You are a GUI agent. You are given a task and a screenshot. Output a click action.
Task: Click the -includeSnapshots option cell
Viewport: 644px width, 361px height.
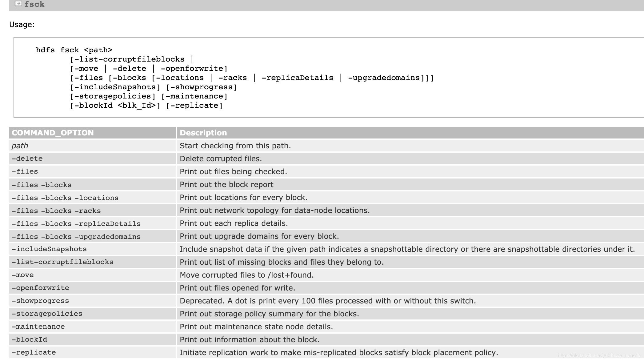(x=49, y=249)
